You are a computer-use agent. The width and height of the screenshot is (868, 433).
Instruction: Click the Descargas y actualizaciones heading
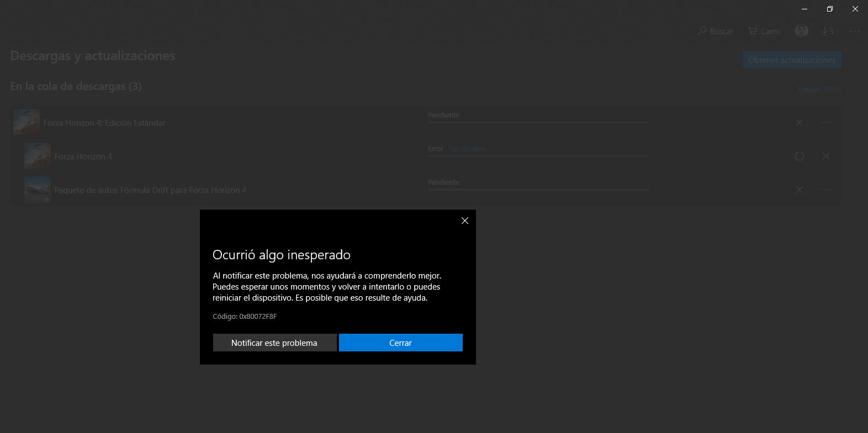pyautogui.click(x=93, y=56)
